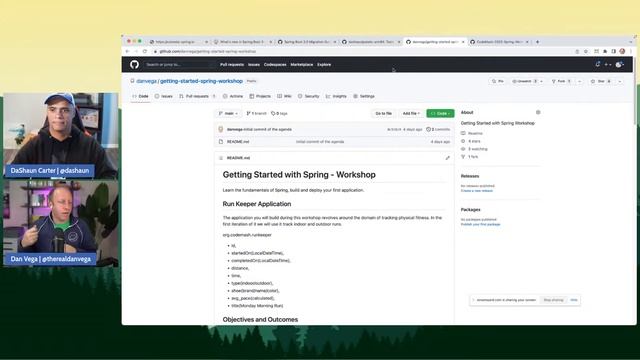Pin the repository with Pin button
Viewport: 640px width, 360px height.
click(x=498, y=81)
